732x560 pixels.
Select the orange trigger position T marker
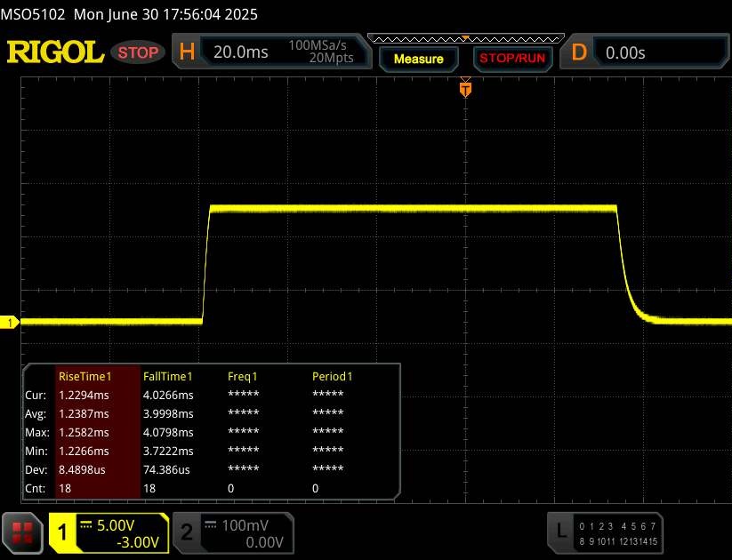point(465,89)
